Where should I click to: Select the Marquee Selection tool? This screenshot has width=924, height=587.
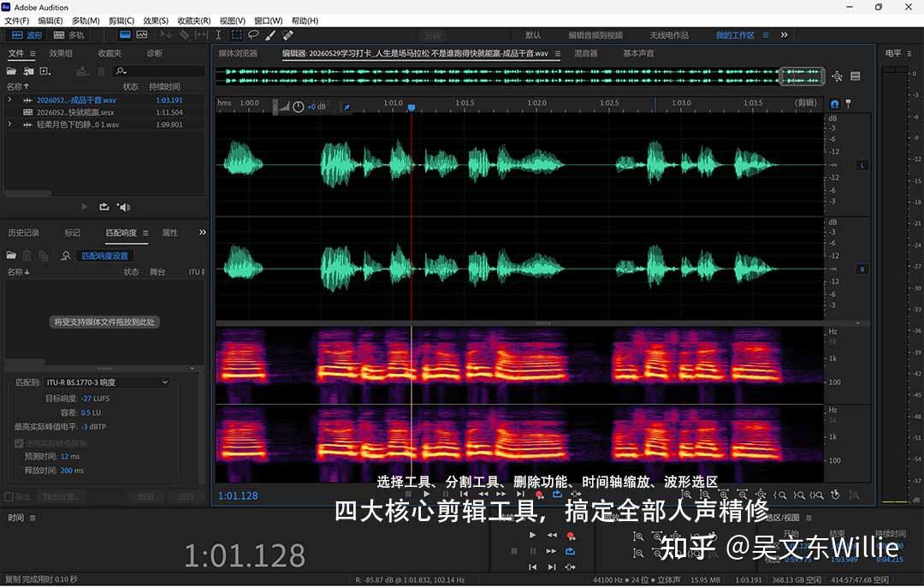236,35
